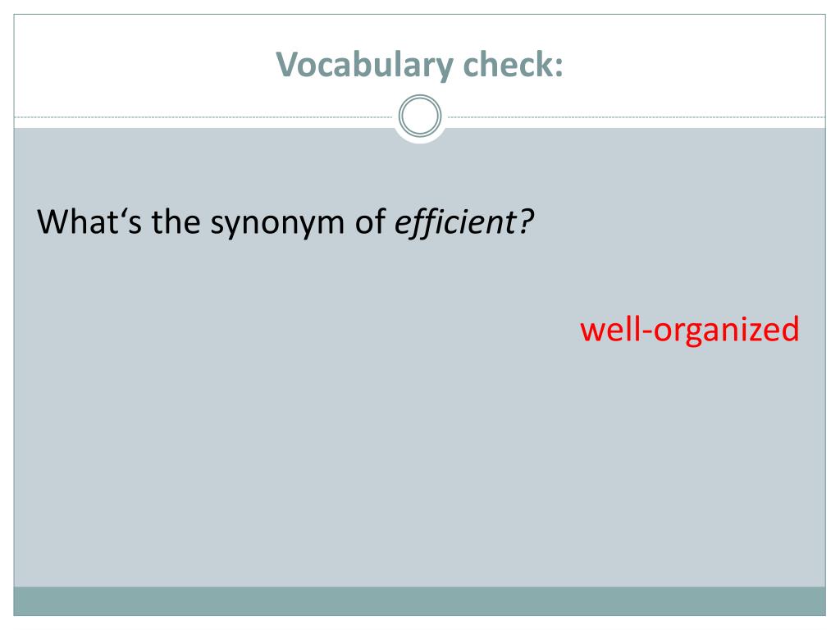Select the 'Vocabulary check:' slide title
Image resolution: width=840 pixels, height=630 pixels.
click(x=419, y=65)
